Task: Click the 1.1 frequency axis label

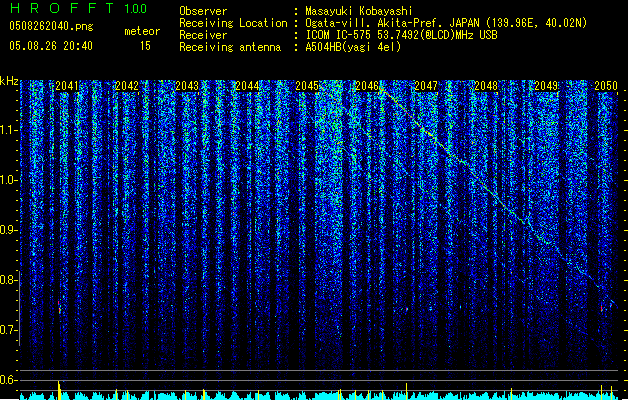Action: click(x=8, y=130)
